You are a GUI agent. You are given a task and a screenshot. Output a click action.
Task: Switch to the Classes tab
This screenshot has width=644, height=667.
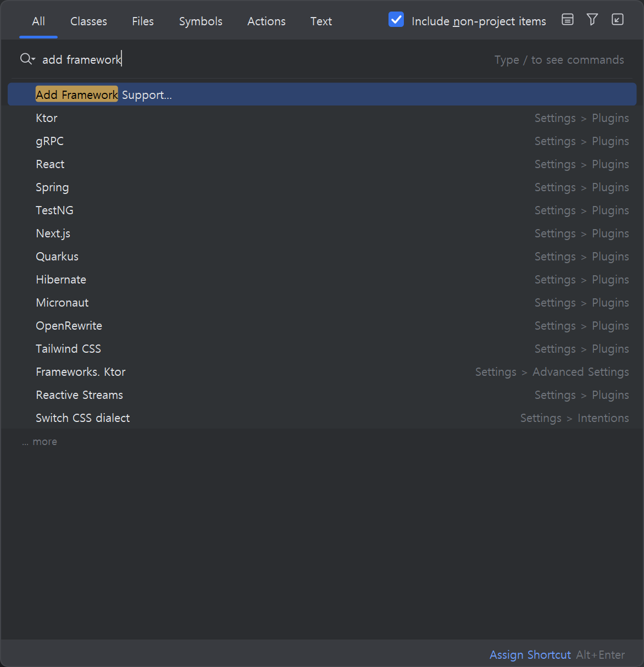click(x=88, y=21)
